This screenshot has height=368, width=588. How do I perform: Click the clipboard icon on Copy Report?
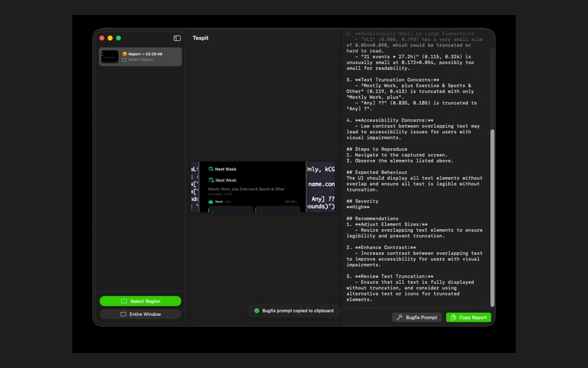pos(453,317)
